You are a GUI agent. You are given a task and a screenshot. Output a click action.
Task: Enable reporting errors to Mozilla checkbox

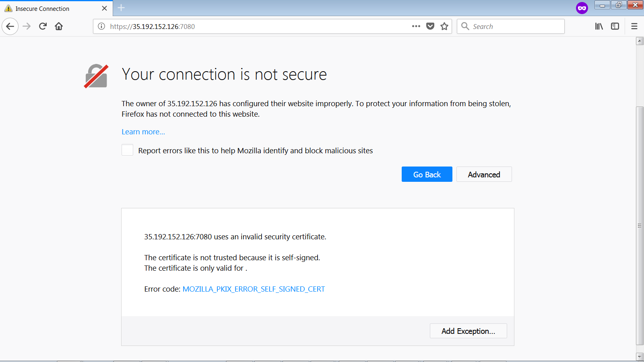[128, 150]
